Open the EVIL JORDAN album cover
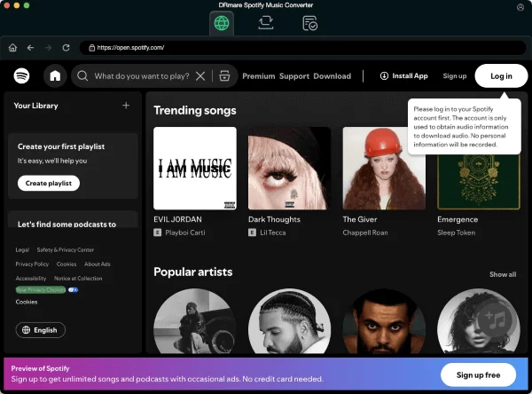This screenshot has height=394, width=532. (195, 168)
